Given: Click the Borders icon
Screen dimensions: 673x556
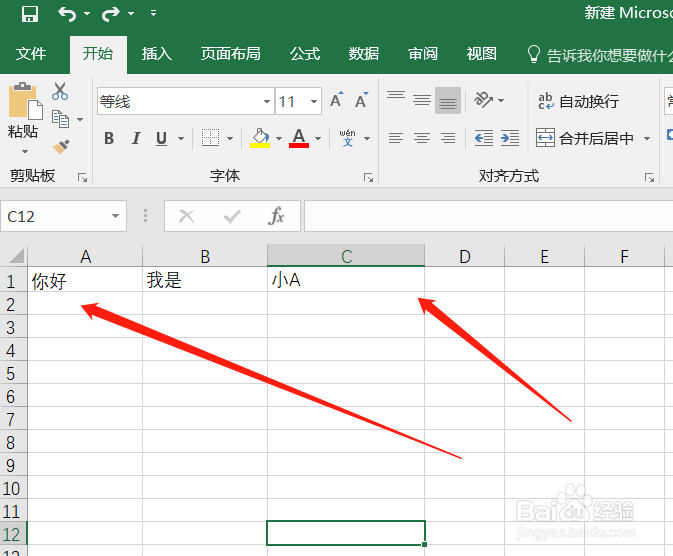Looking at the screenshot, I should click(x=210, y=138).
